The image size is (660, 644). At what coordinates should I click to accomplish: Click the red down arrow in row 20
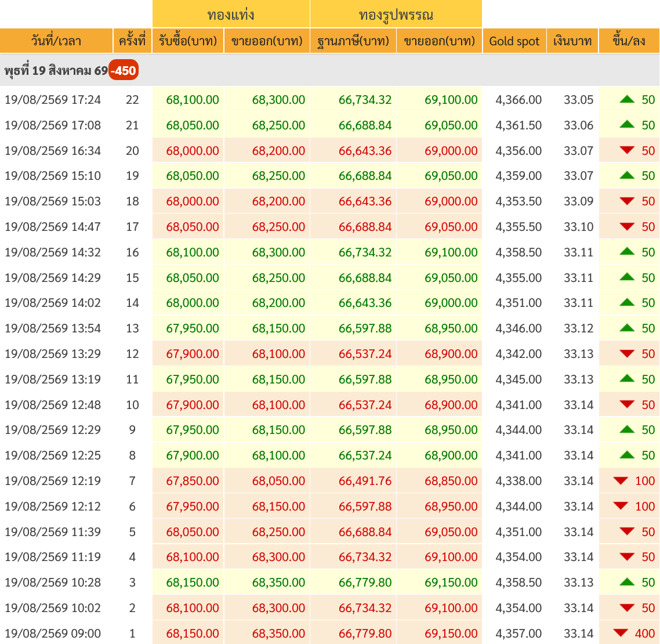point(627,150)
